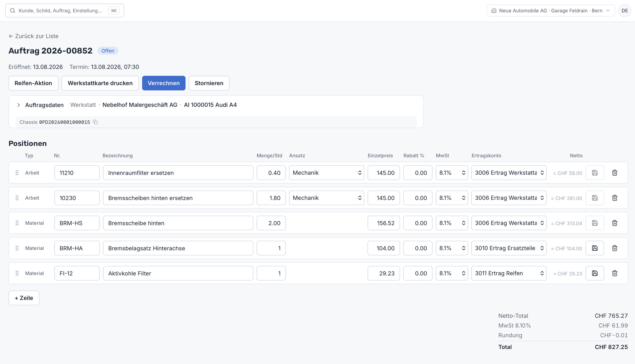Edit hours field showing 0.40
The width and height of the screenshot is (635, 364).
271,173
